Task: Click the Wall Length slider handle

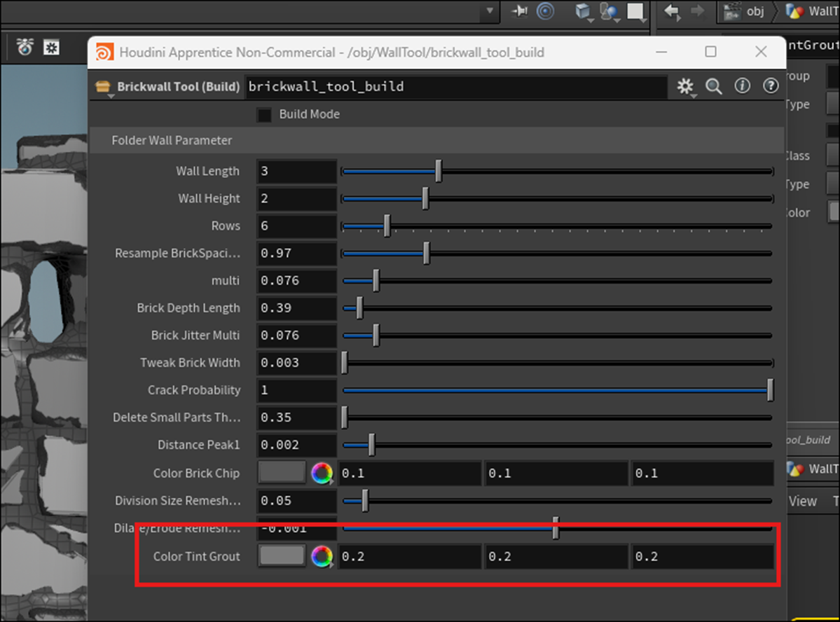Action: 438,171
